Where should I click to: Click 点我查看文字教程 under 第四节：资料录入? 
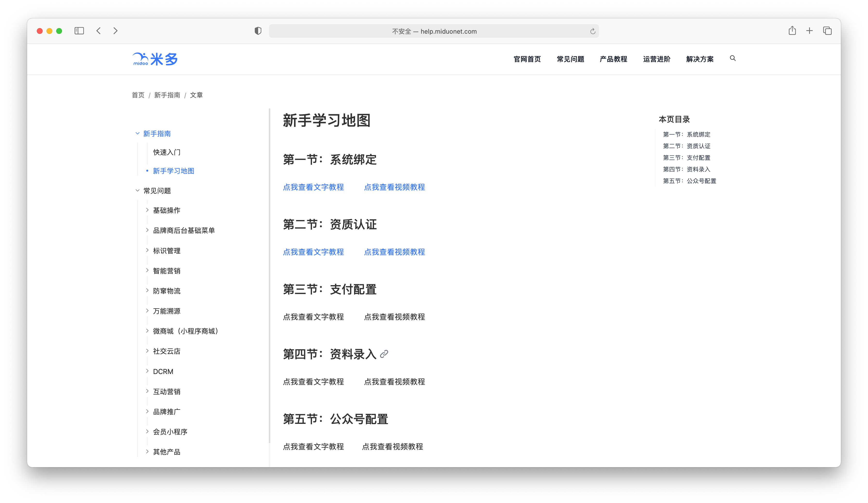313,382
